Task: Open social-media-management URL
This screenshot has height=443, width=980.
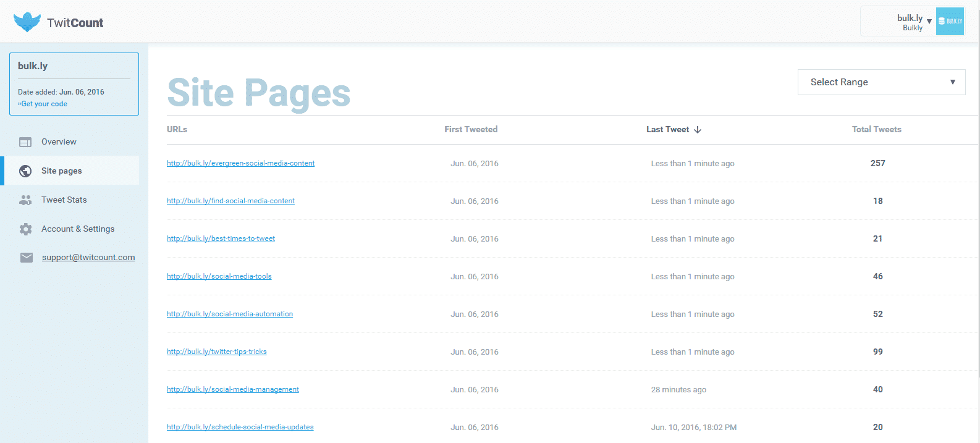Action: (232, 389)
